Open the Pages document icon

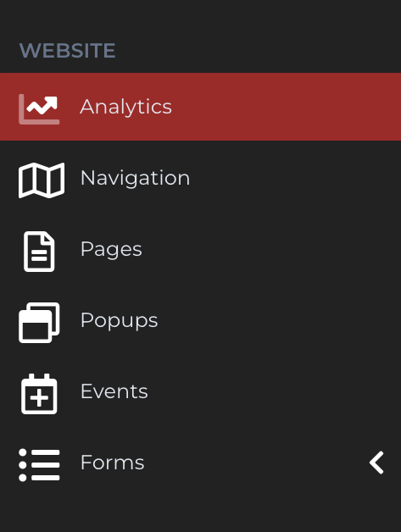(x=39, y=252)
